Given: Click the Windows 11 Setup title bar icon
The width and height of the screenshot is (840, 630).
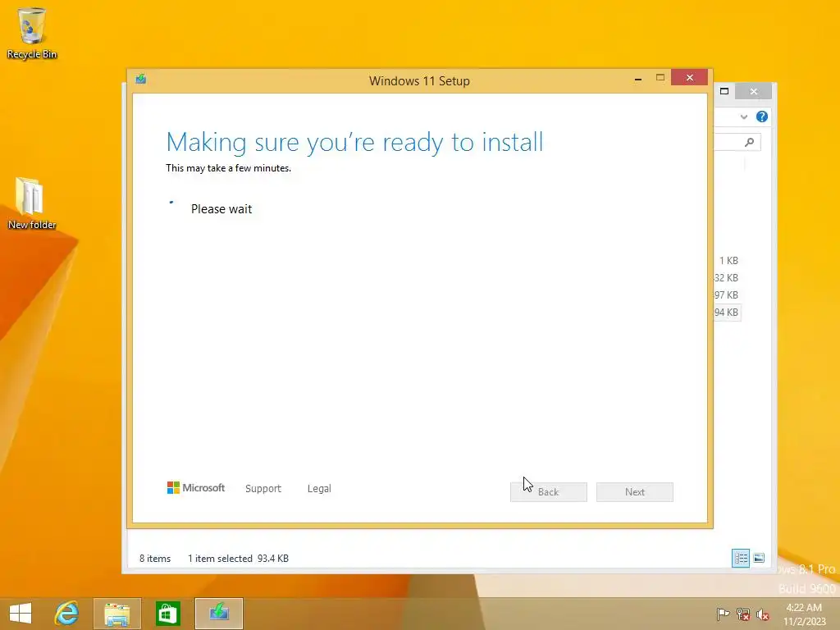Looking at the screenshot, I should point(141,80).
